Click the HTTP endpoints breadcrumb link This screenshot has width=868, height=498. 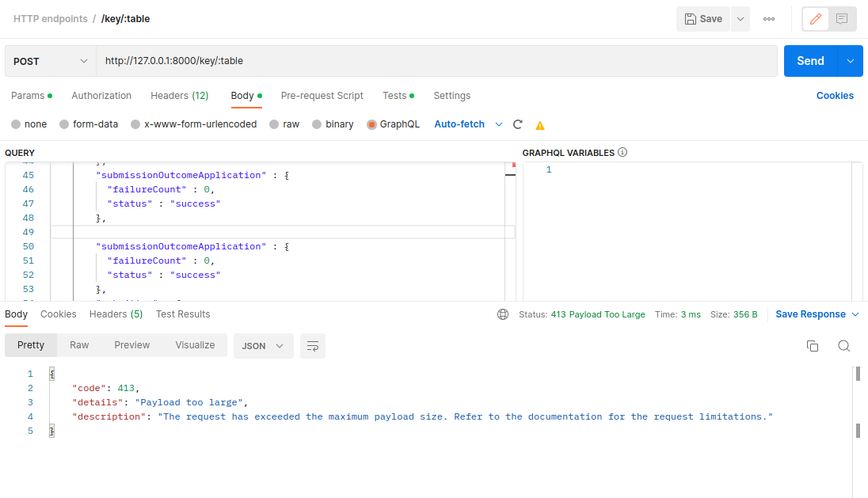click(51, 19)
